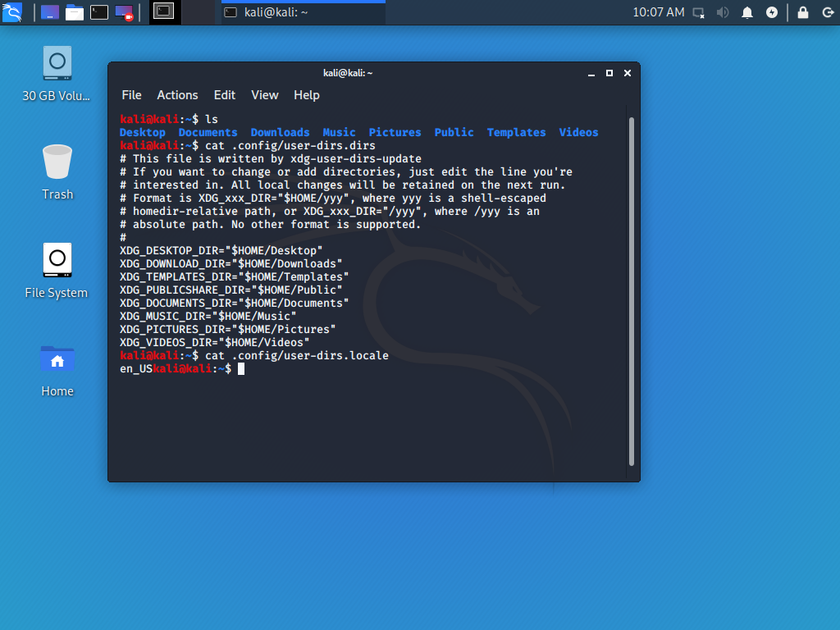Open the Kali applications menu
840x630 pixels.
coord(11,11)
